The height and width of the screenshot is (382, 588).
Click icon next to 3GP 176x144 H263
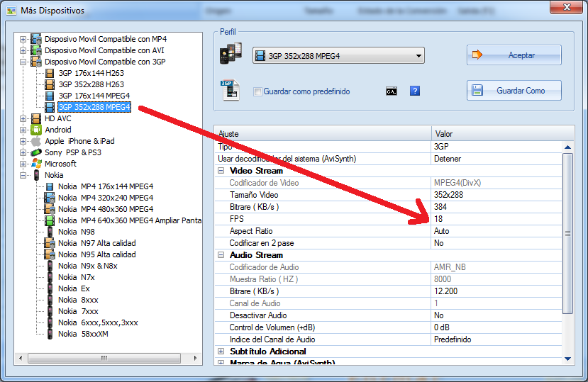[x=50, y=73]
